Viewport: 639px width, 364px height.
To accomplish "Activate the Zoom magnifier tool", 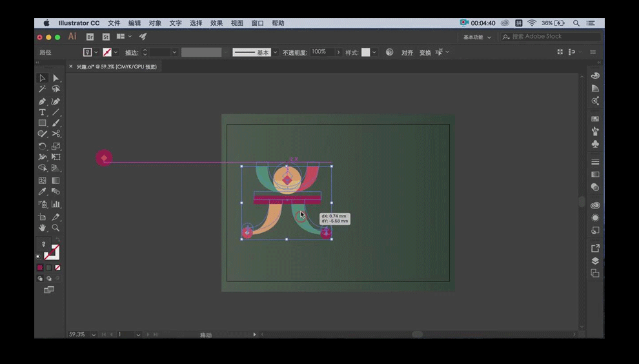I will 56,228.
